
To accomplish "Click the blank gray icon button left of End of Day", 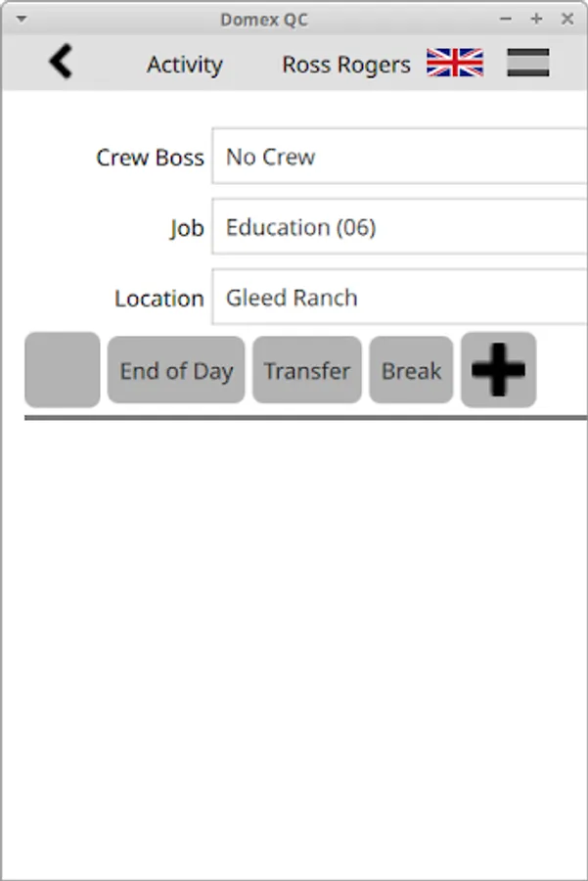I will (x=62, y=370).
